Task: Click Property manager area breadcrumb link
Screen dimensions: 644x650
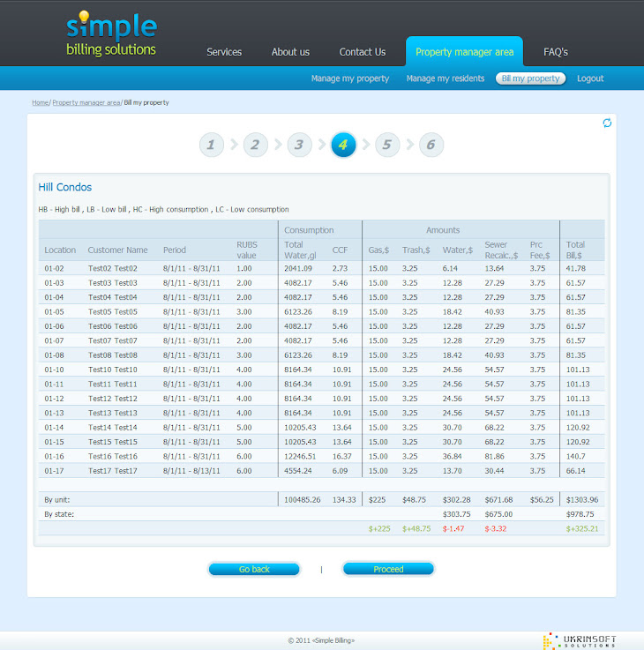Action: click(86, 102)
